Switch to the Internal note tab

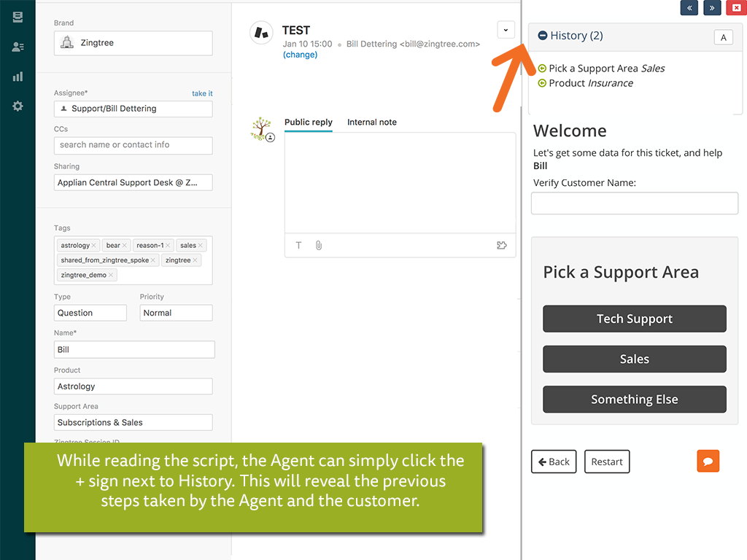(372, 122)
